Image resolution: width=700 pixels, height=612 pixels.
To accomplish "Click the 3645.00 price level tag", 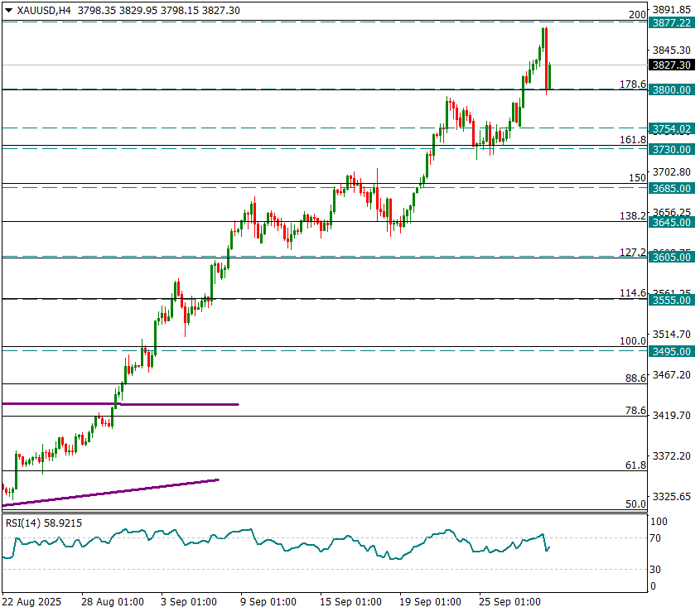I will [x=671, y=222].
